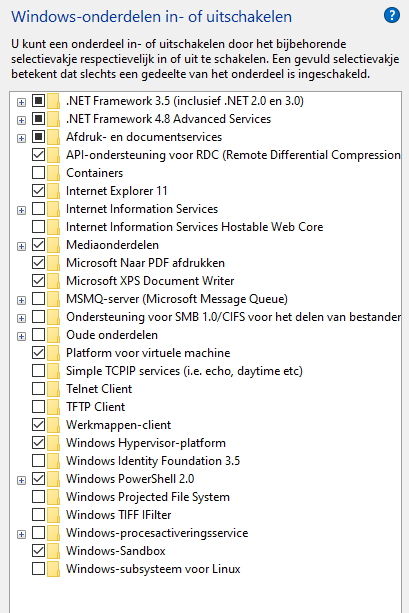Screen dimensions: 409x613
Task: Check Internet Information Services Hostable Web Core
Action: (38, 226)
